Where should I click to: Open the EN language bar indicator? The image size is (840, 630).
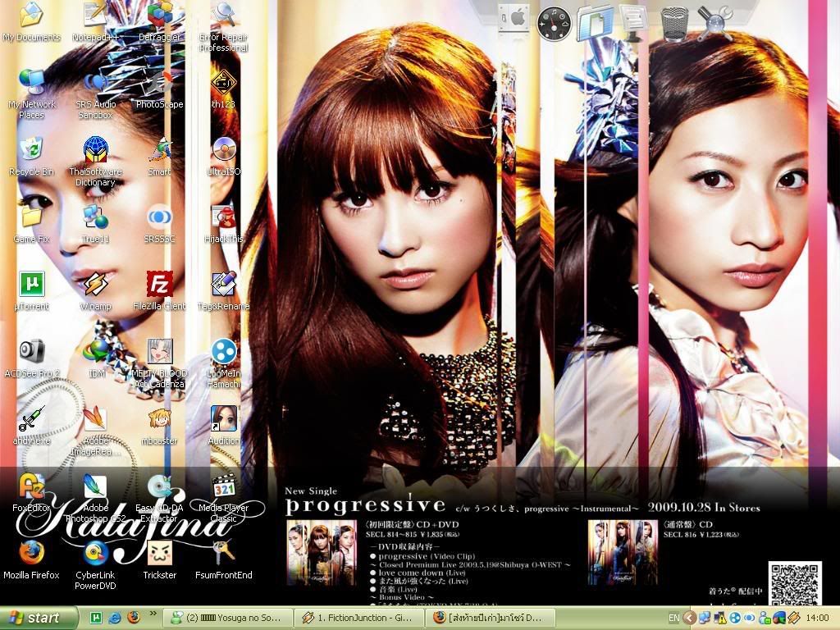click(x=674, y=619)
